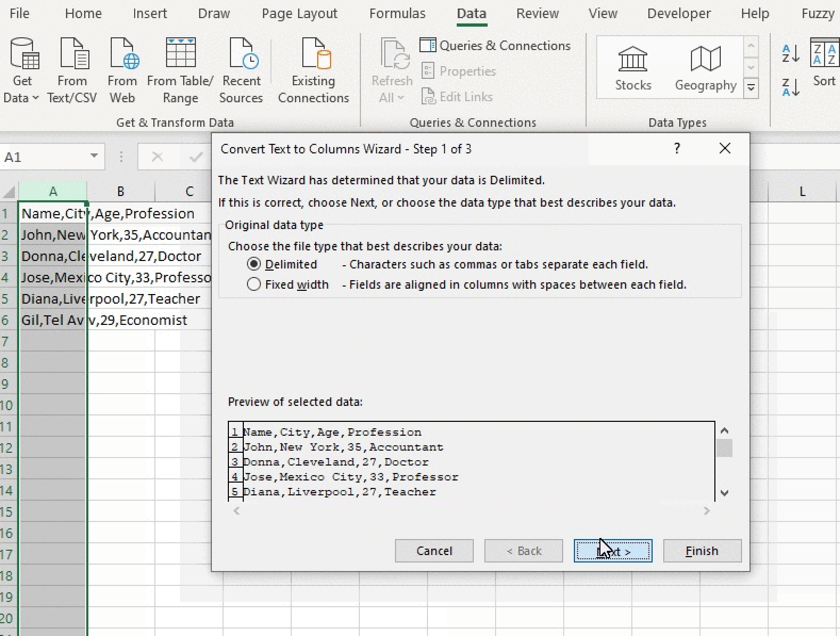Select column A header

53,191
